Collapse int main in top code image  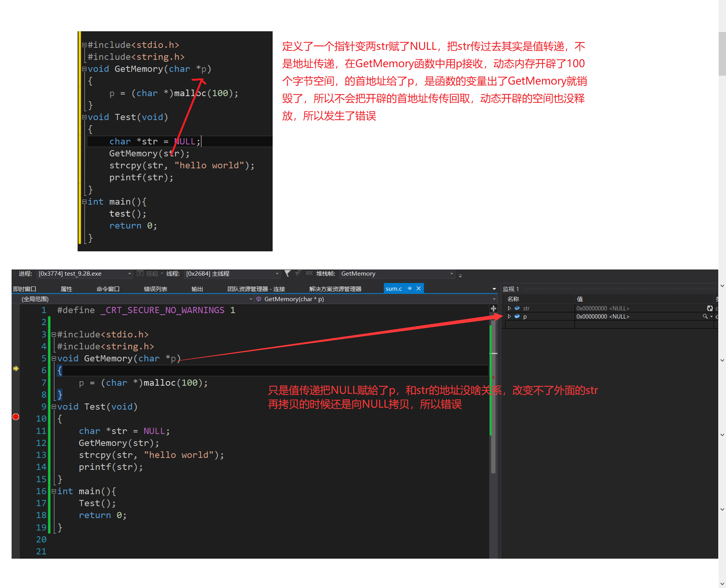point(84,202)
